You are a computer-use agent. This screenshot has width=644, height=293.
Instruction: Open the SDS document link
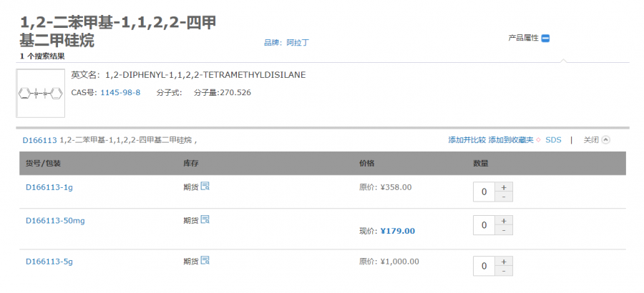point(553,140)
